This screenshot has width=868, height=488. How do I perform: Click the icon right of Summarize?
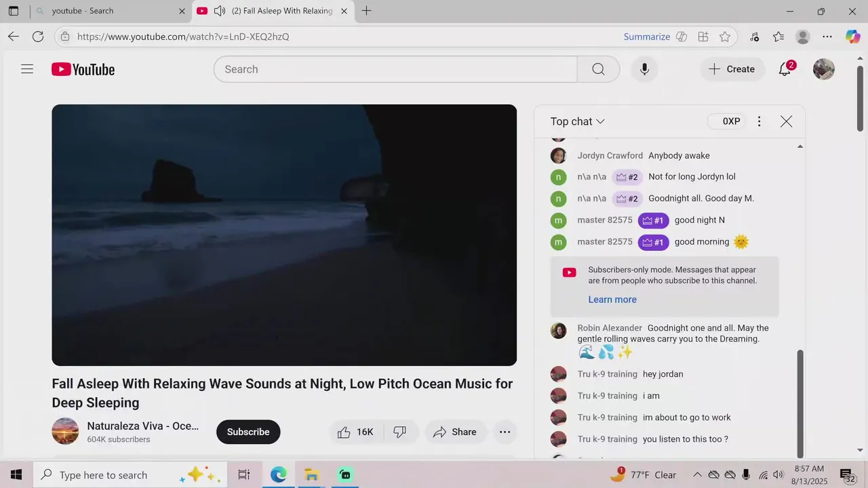click(x=682, y=37)
